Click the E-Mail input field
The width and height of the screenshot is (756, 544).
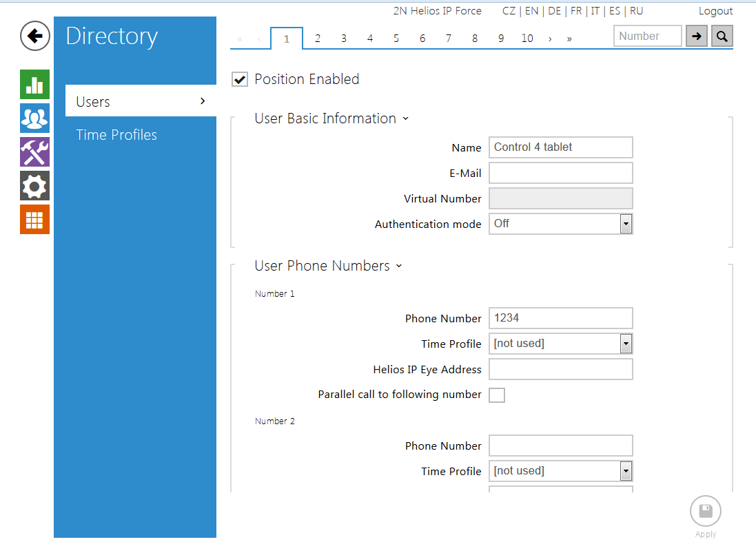tap(560, 173)
